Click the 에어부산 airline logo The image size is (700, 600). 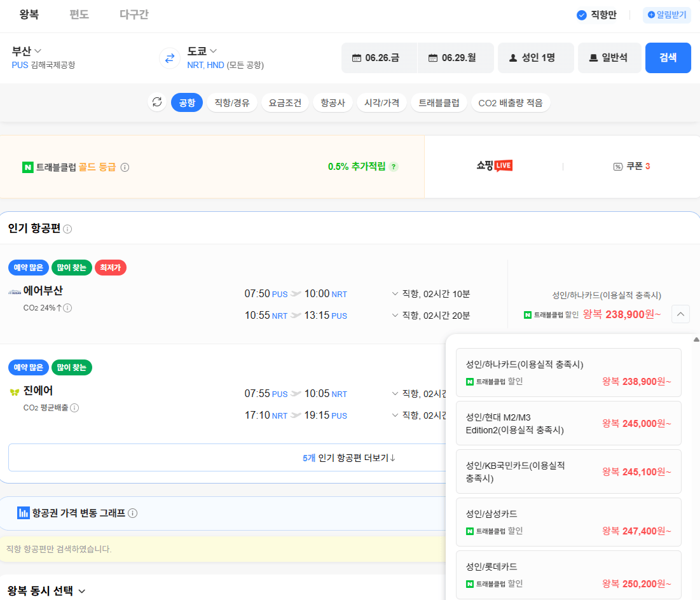tap(15, 292)
